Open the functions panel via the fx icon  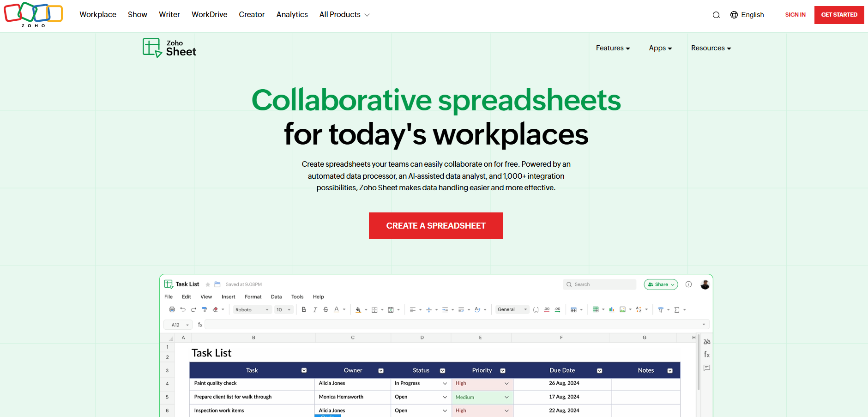point(706,355)
